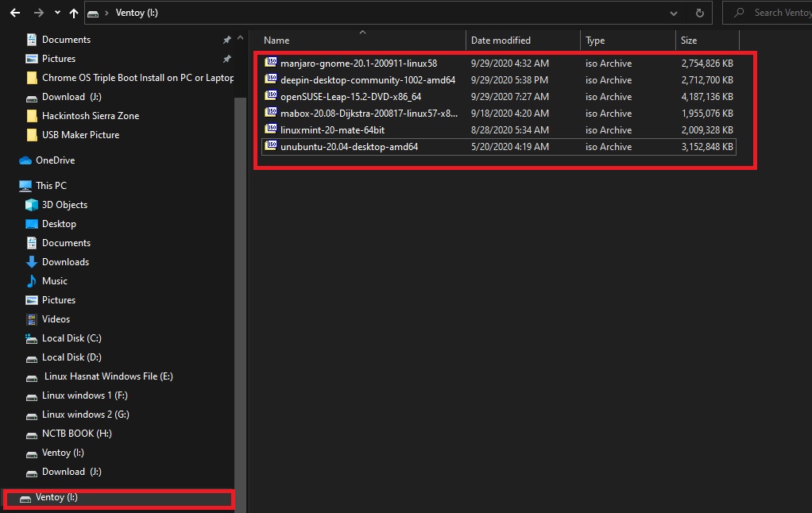This screenshot has height=513, width=812.
Task: Click the pin icon beside Pictures
Action: coord(226,59)
